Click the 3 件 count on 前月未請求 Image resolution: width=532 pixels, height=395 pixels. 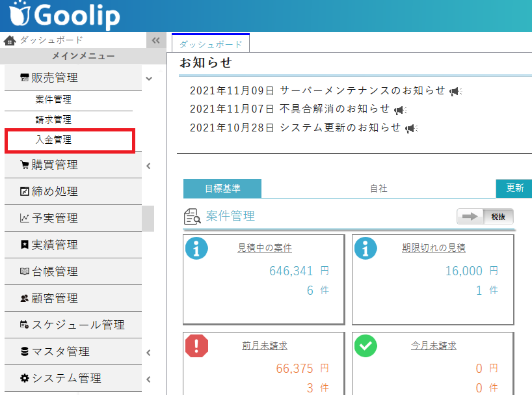pyautogui.click(x=318, y=388)
